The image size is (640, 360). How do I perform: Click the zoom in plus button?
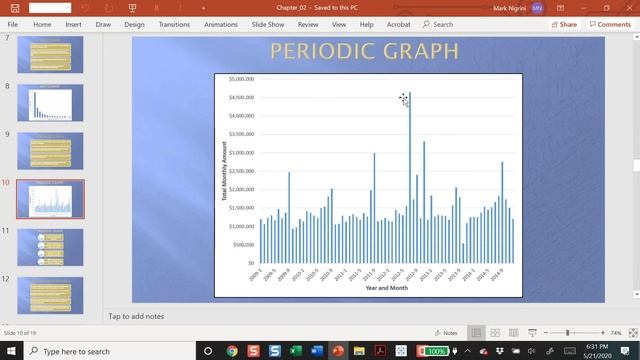603,333
